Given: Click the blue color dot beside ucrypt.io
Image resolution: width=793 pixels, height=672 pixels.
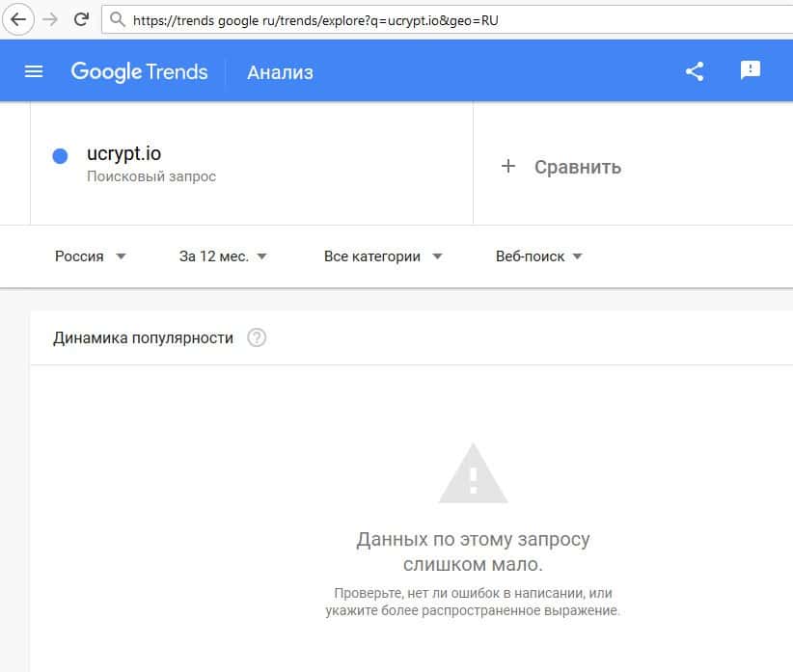Looking at the screenshot, I should (60, 156).
